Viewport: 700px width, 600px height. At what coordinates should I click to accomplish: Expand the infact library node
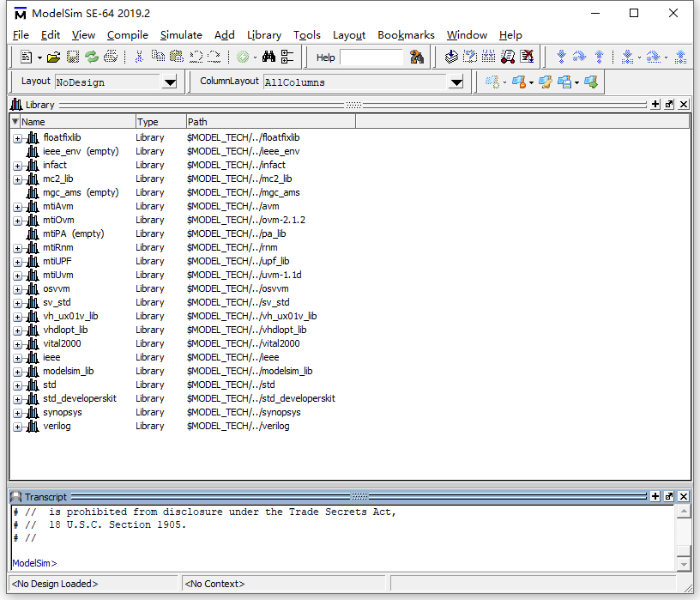pyautogui.click(x=17, y=167)
